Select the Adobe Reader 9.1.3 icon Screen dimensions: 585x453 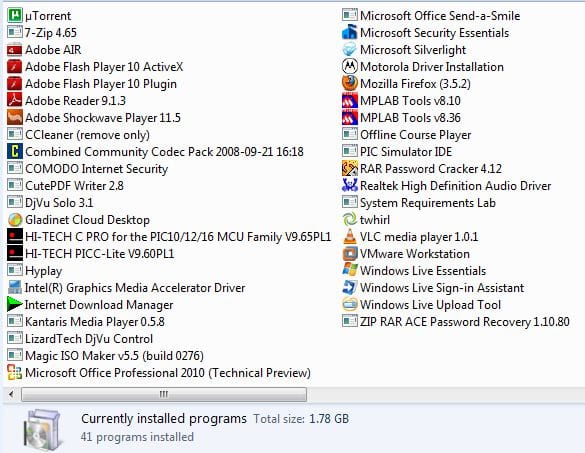(15, 101)
